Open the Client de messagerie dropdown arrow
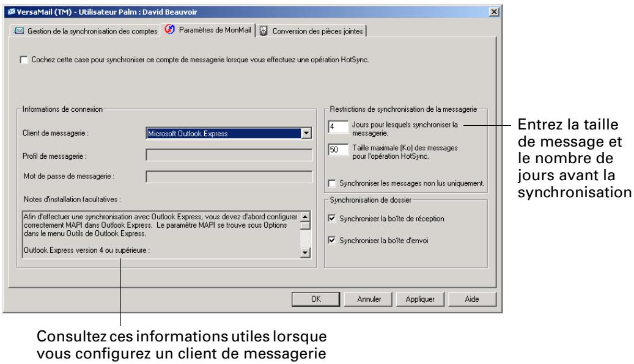Viewport: 634px width, 364px height. click(x=306, y=133)
